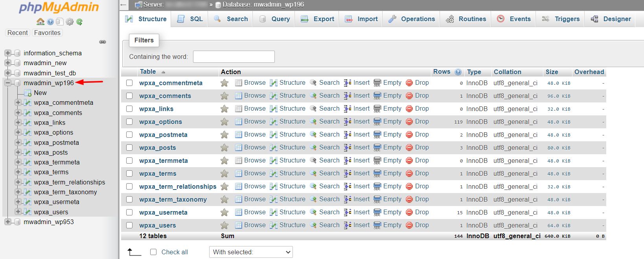Viewport: 644px width, 259px height.
Task: Click Browse icon for wpxa_comments row
Action: 238,96
